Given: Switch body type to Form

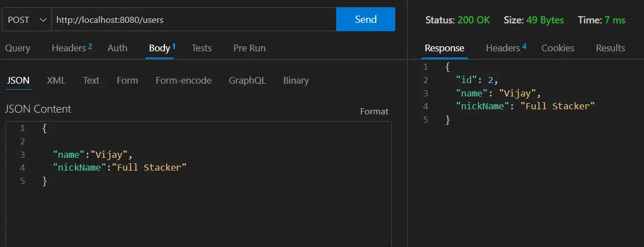Looking at the screenshot, I should (127, 80).
